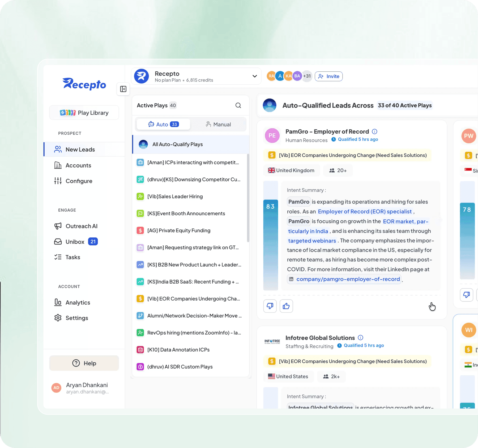Screen dimensions: 478x448
Task: Click the RA member avatar
Action: coord(271,76)
